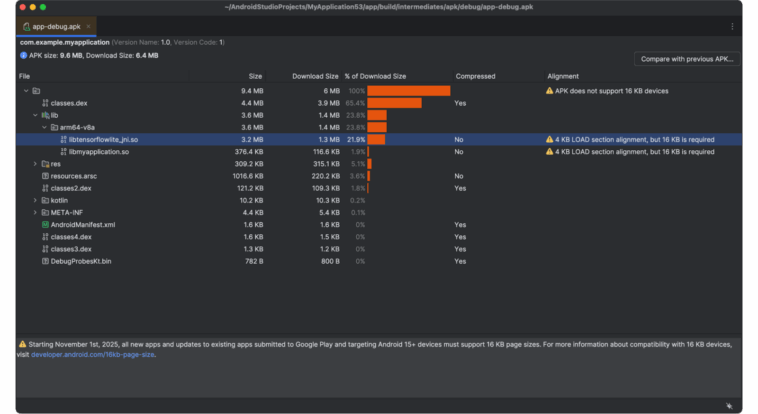Image resolution: width=758 pixels, height=414 pixels.
Task: Collapse the lib folder tree node
Action: pos(35,115)
